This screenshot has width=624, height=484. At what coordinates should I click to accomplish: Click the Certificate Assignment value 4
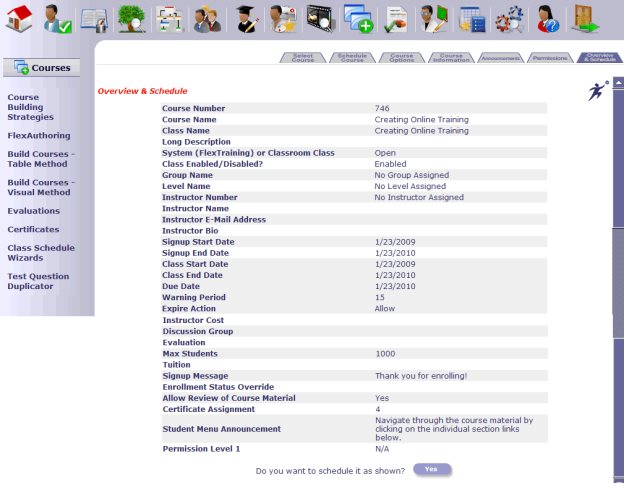point(378,409)
